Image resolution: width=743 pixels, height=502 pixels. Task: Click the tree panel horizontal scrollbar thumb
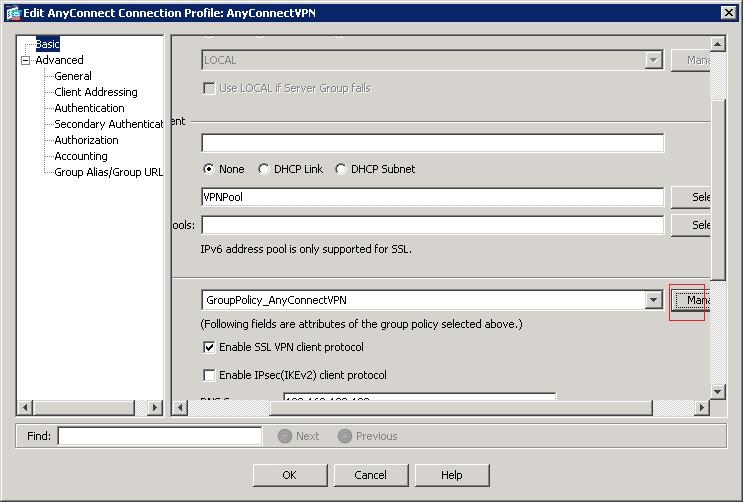pos(84,408)
